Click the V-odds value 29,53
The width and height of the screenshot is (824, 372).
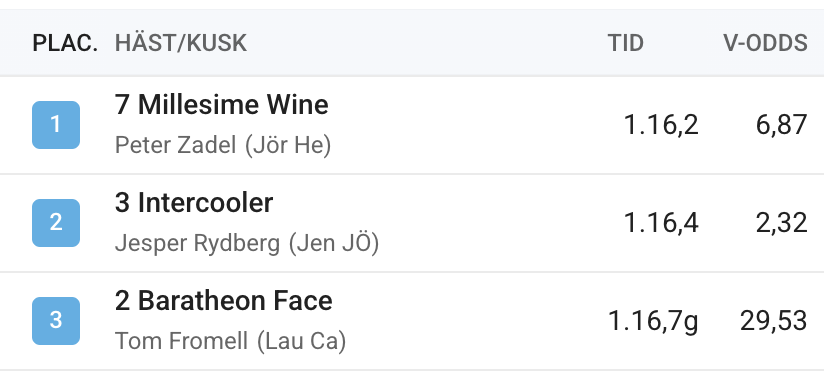pyautogui.click(x=774, y=321)
